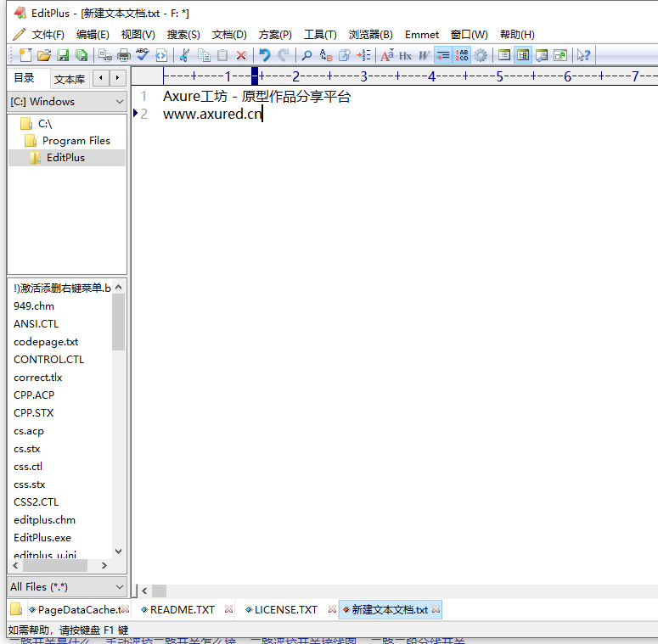Screen dimensions: 658x644
Task: Select the Program Files folder
Action: click(76, 141)
